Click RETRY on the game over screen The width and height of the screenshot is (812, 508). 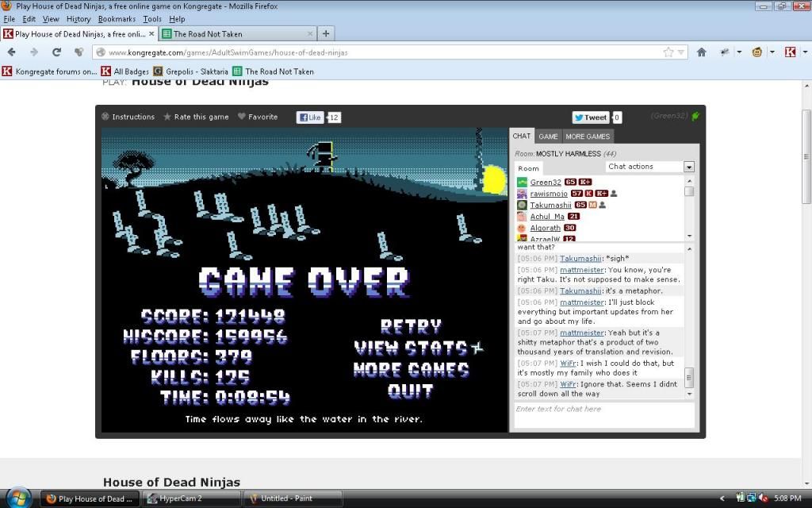[412, 326]
